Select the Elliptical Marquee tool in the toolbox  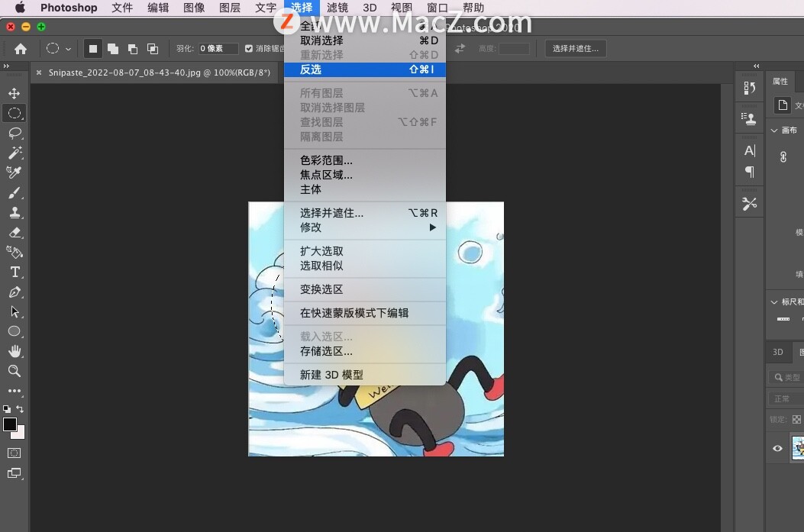(15, 113)
